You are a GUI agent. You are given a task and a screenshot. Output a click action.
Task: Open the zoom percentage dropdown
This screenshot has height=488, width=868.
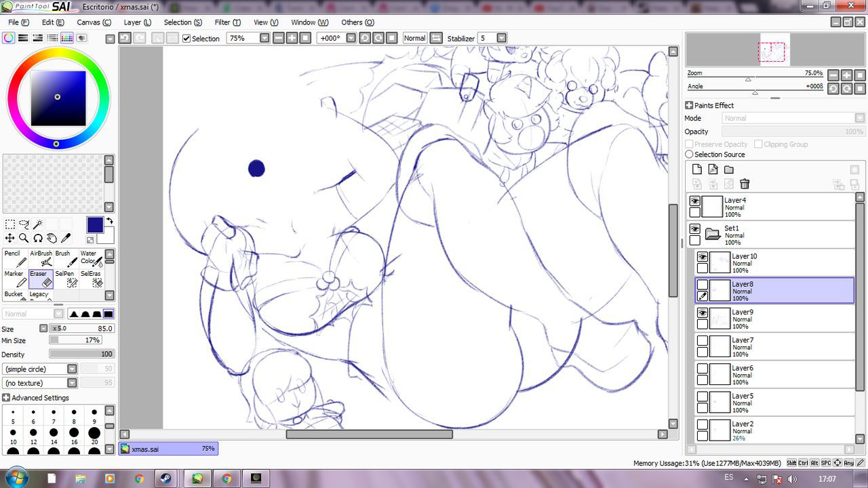[x=264, y=38]
